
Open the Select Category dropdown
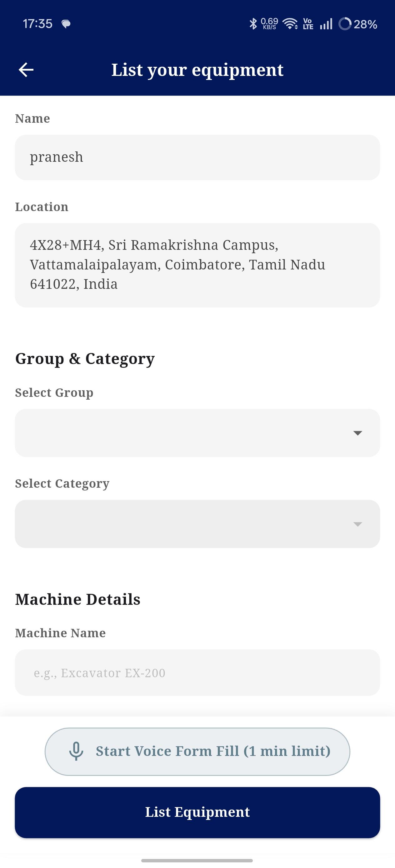coord(197,524)
